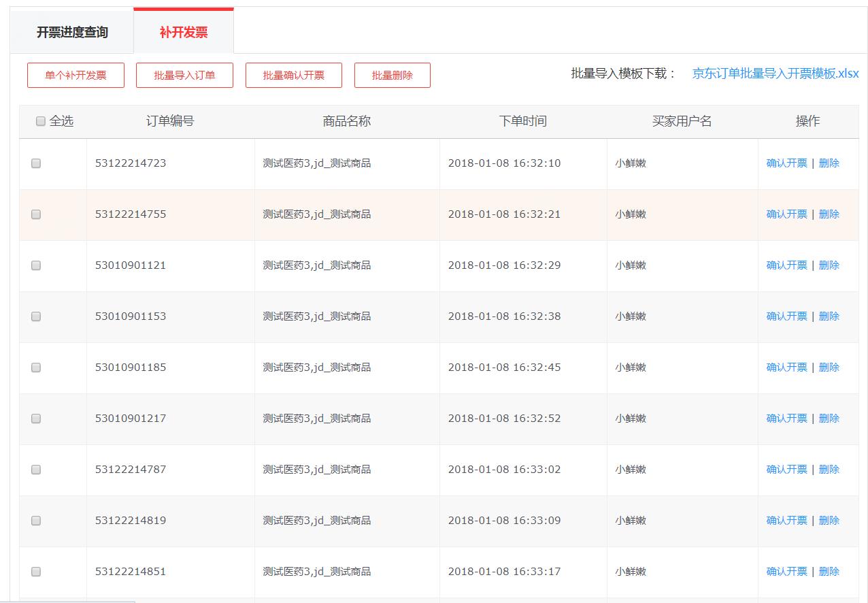Download 京东订单批量导入开票模板.xlsx template
868x603 pixels.
[775, 74]
